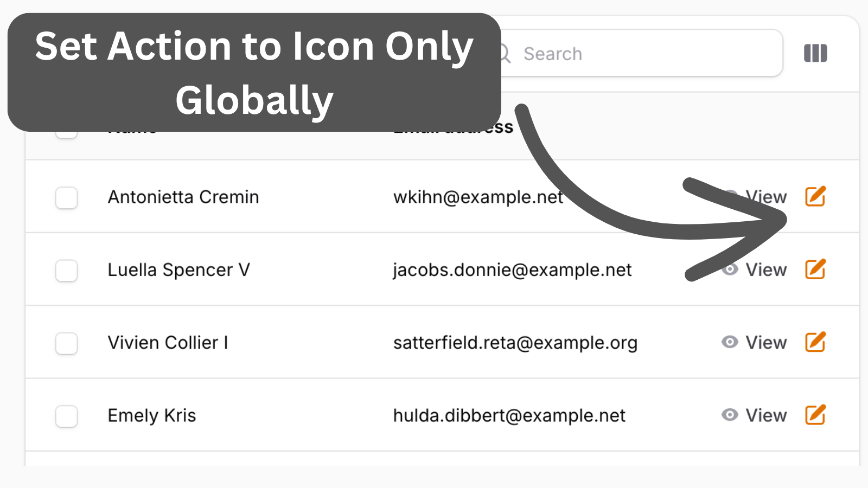Click the edit pencil icon for Vivien Collier I
The height and width of the screenshot is (488, 868).
click(x=815, y=342)
